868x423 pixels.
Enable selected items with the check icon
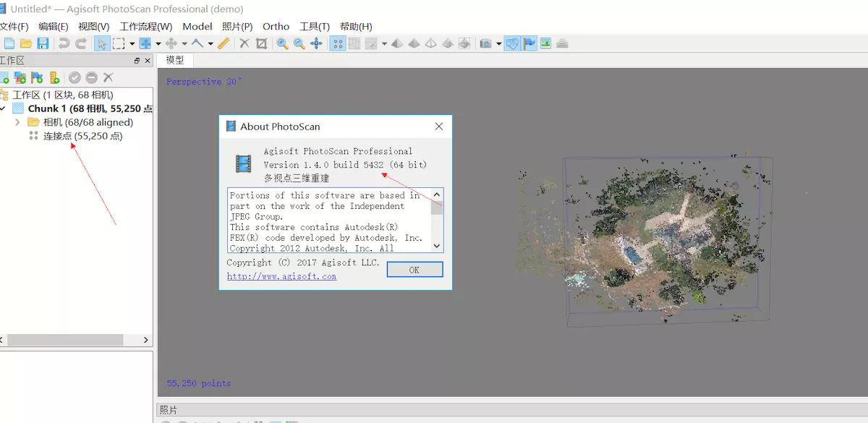tap(75, 77)
